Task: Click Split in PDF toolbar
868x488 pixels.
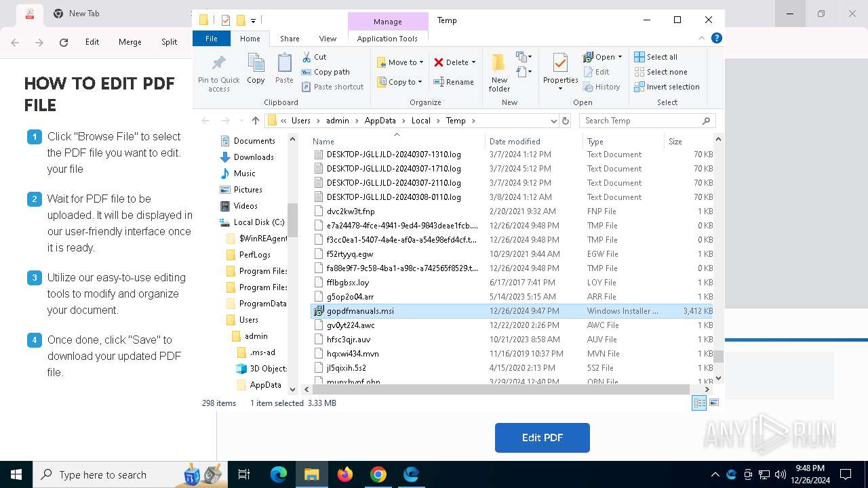Action: click(x=169, y=42)
